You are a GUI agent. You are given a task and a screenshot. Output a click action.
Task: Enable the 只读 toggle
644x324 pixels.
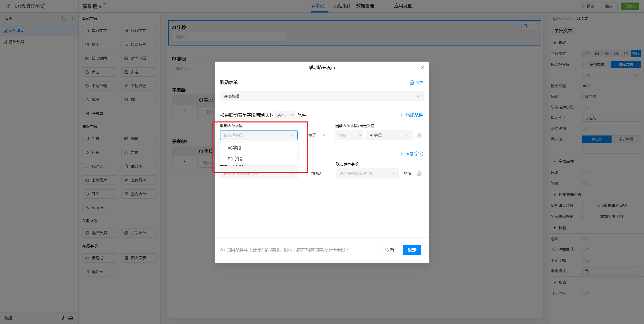coord(586,172)
